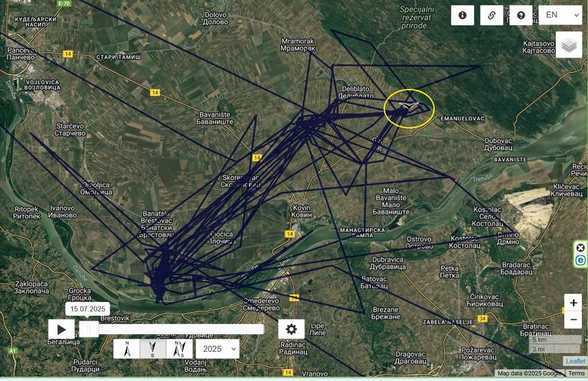Click the middle of the timeline track

[171, 329]
